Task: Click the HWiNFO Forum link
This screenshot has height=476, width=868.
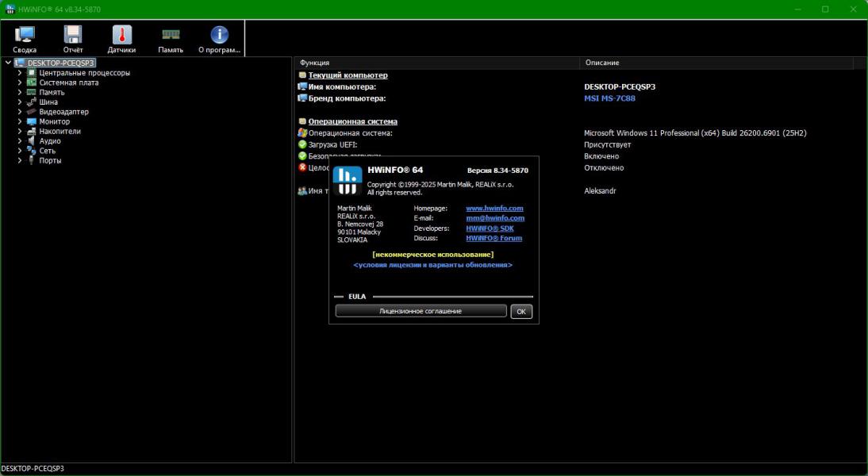Action: pyautogui.click(x=494, y=238)
